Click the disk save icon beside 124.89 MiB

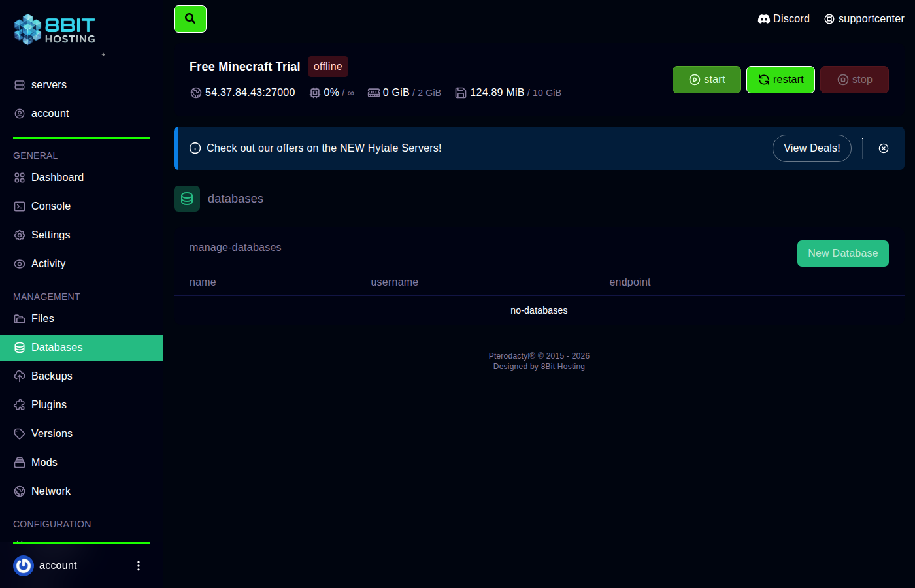[461, 93]
